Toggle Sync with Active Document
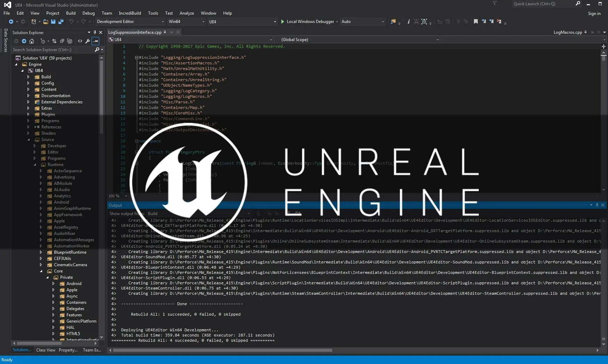The width and height of the screenshot is (608, 364). [x=54, y=41]
